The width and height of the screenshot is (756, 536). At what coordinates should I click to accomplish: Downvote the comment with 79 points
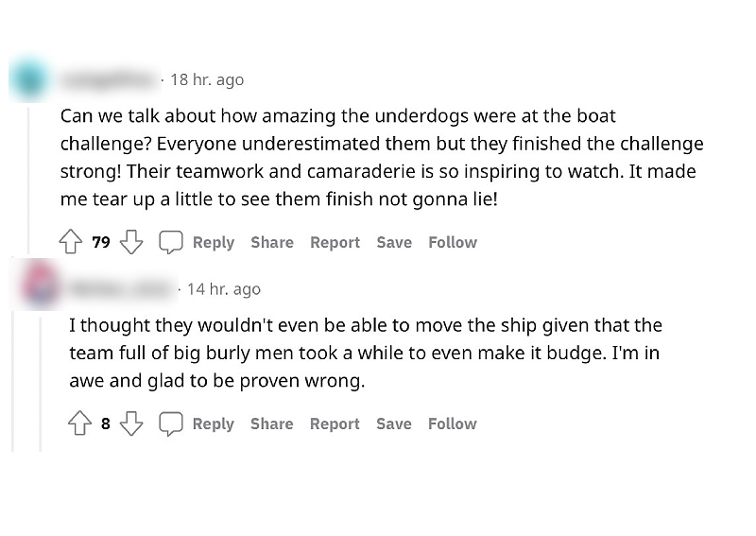131,243
